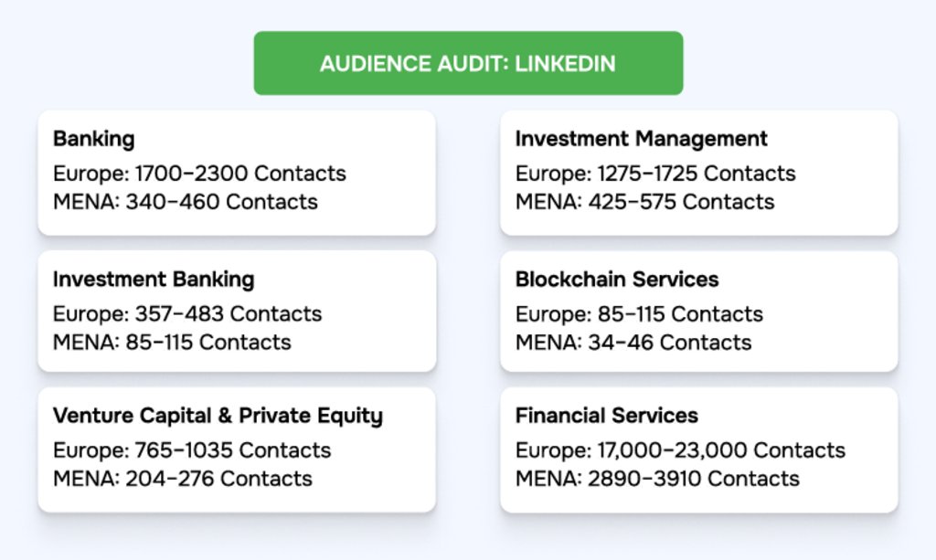Screen dimensions: 936x560
Task: Click Europe 357–483 Contacts line
Action: coord(187,314)
